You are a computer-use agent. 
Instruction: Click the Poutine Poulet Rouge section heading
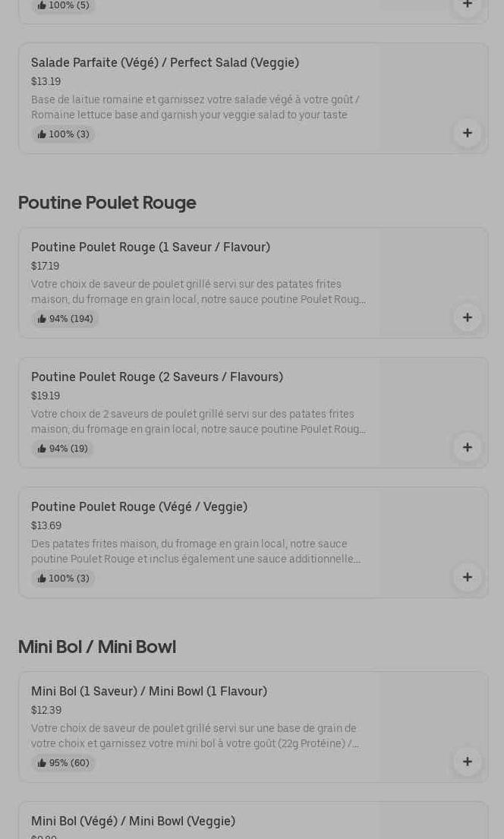click(x=107, y=203)
